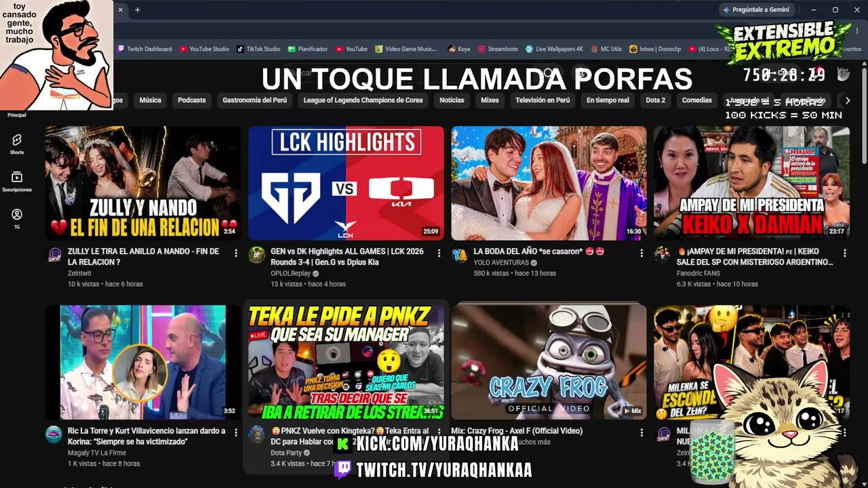Screen dimensions: 868x488
Task: Select the Dota 2 category chip
Action: (x=655, y=100)
